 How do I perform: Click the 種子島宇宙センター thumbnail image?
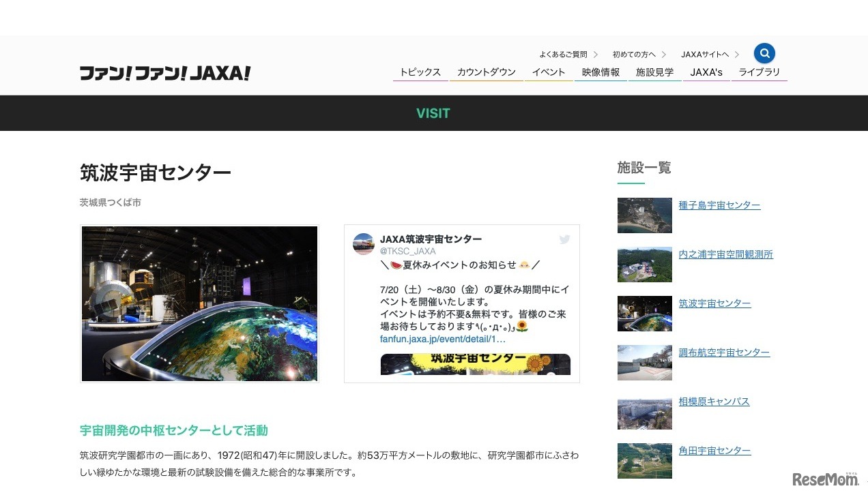point(644,215)
